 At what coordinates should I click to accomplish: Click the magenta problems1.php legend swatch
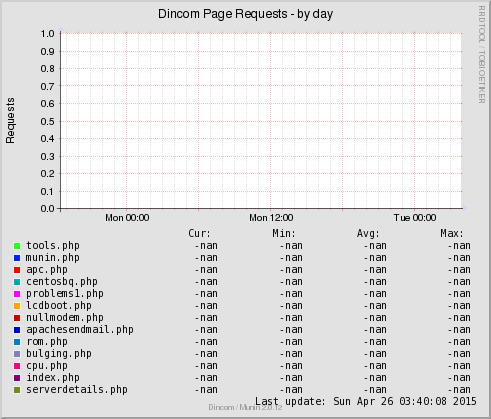click(17, 294)
